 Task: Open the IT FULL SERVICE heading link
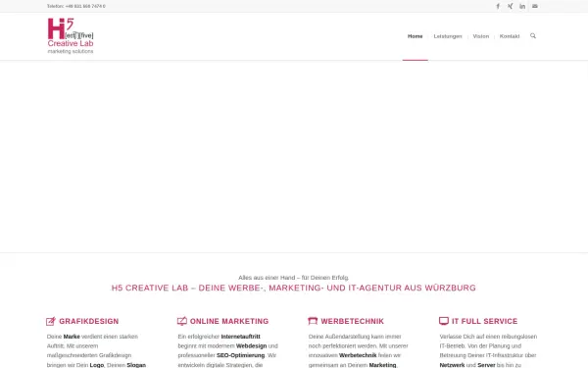(x=484, y=322)
